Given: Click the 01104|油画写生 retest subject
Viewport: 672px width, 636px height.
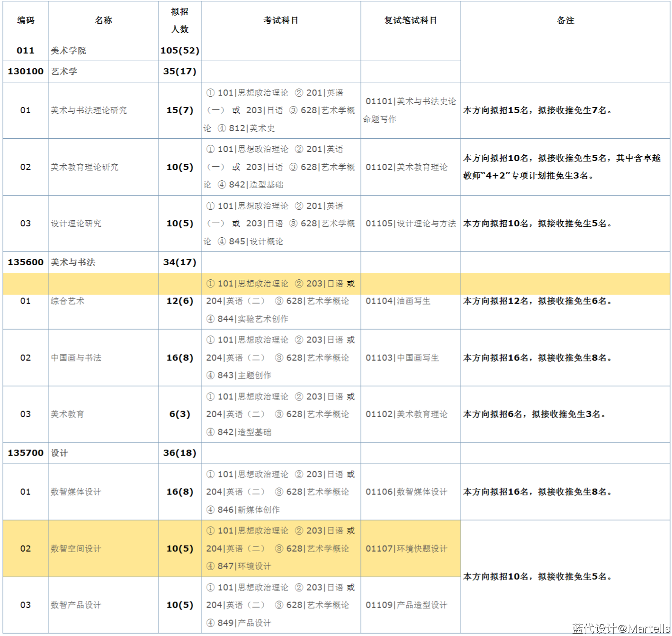Looking at the screenshot, I should 398,301.
